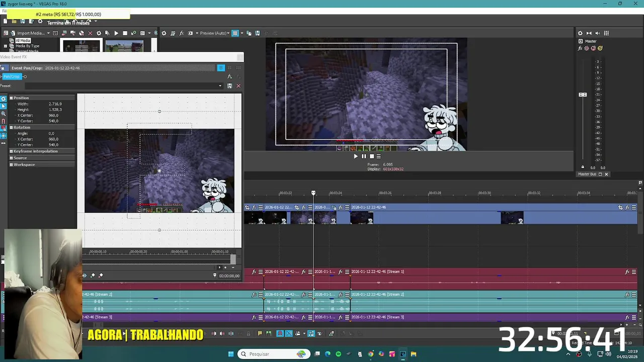Open the split screen view dropdown arrow
Image resolution: width=644 pixels, height=362 pixels.
(197, 33)
